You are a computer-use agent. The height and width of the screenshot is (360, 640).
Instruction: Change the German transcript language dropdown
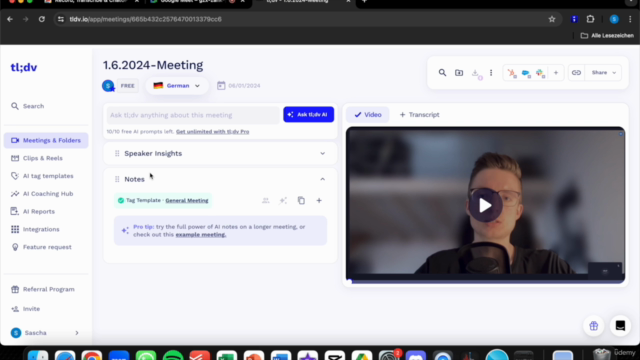[176, 86]
